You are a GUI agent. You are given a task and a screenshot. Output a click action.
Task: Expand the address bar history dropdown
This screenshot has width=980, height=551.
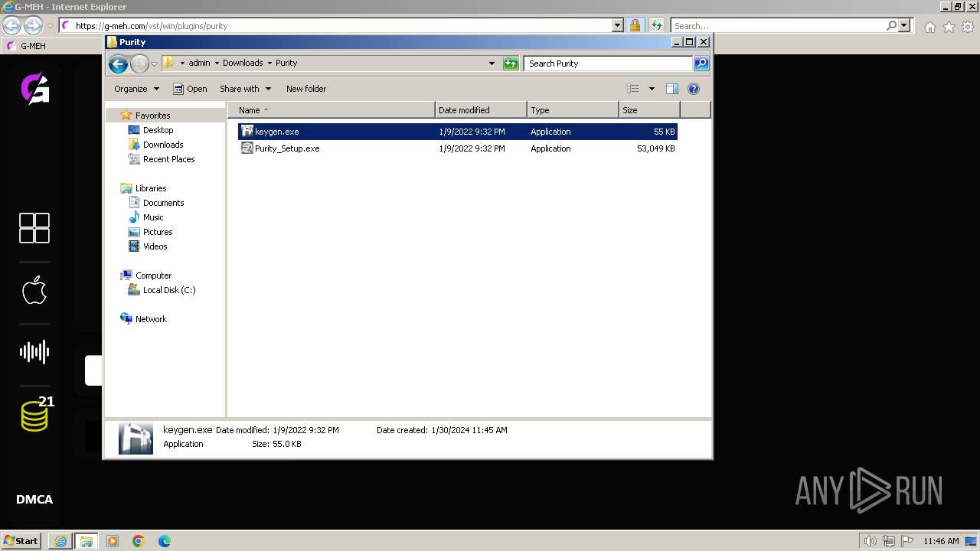(492, 64)
